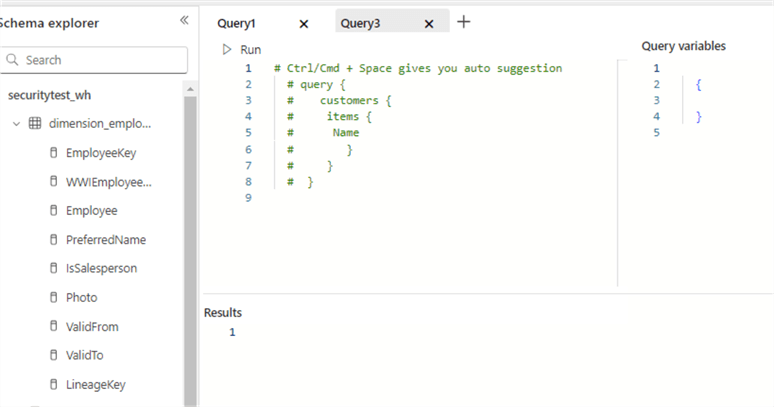Collapse the Schema explorer panel

184,21
